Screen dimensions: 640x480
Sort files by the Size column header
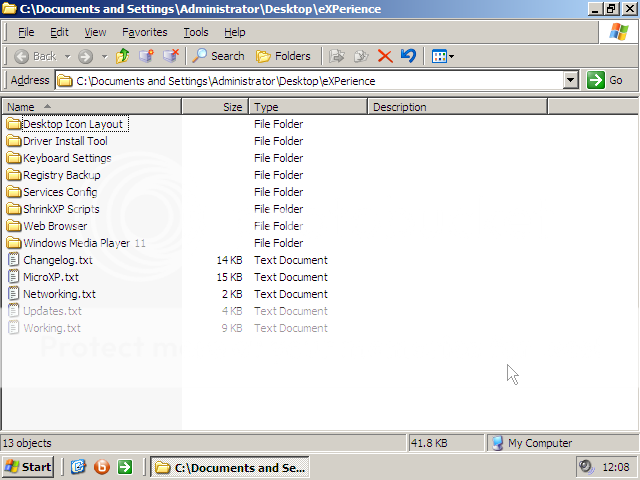coord(215,107)
